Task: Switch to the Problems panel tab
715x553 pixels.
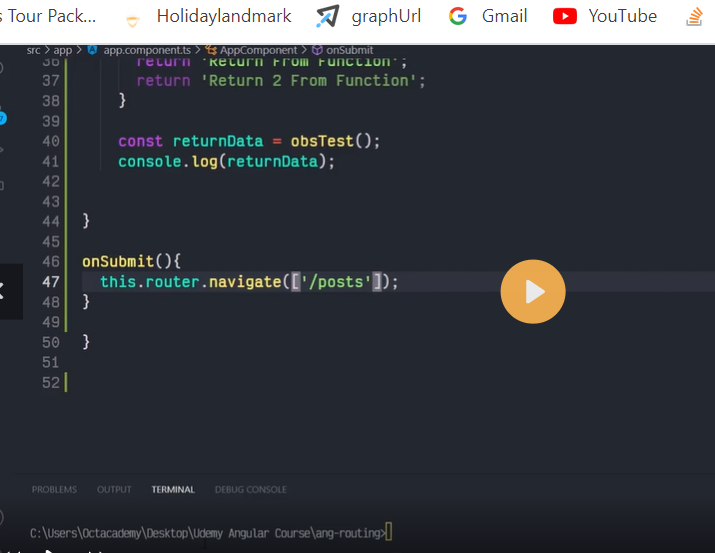Action: [x=54, y=489]
